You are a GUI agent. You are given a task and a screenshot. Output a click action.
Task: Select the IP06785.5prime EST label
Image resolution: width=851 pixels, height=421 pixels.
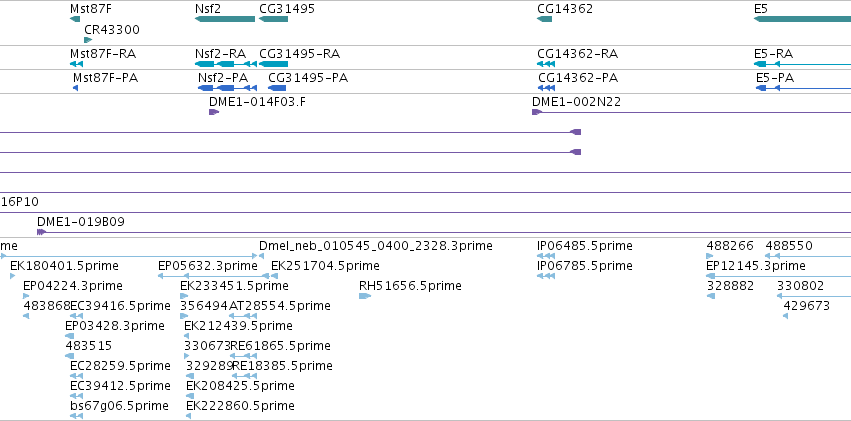pos(585,265)
